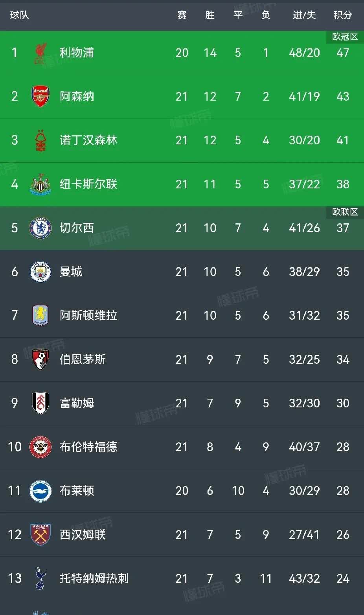Click the Newcastle United crest
This screenshot has width=364, height=615.
[39, 184]
